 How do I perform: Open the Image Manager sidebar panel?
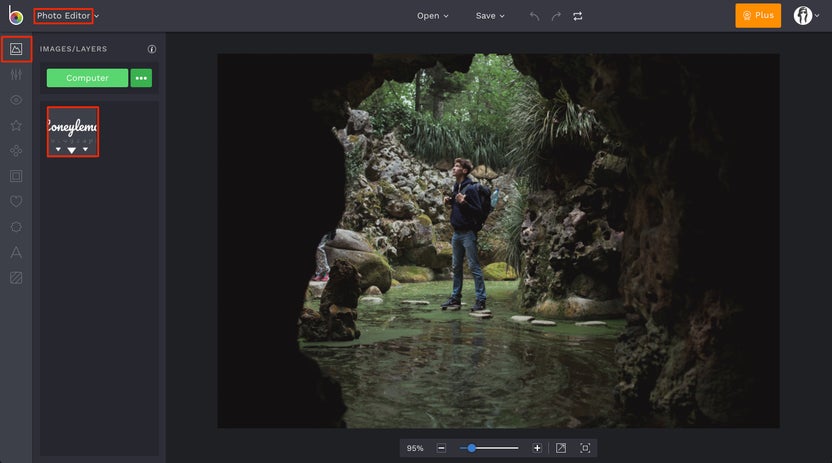(16, 48)
